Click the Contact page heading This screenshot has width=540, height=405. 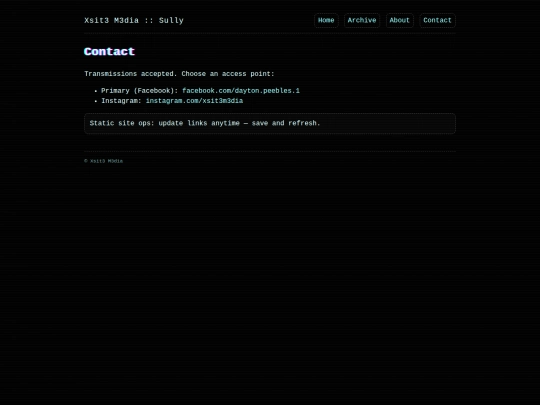(x=110, y=52)
